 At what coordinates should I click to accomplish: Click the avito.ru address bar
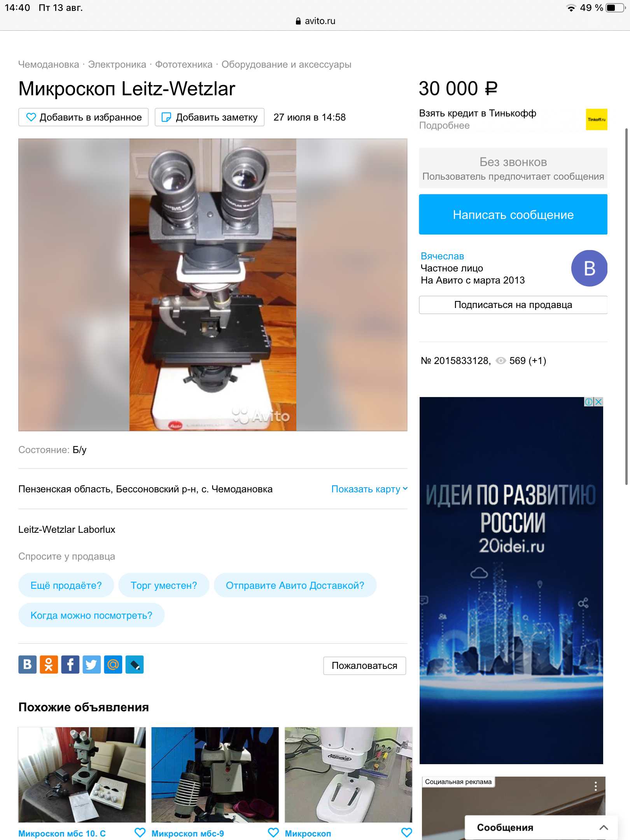(315, 21)
